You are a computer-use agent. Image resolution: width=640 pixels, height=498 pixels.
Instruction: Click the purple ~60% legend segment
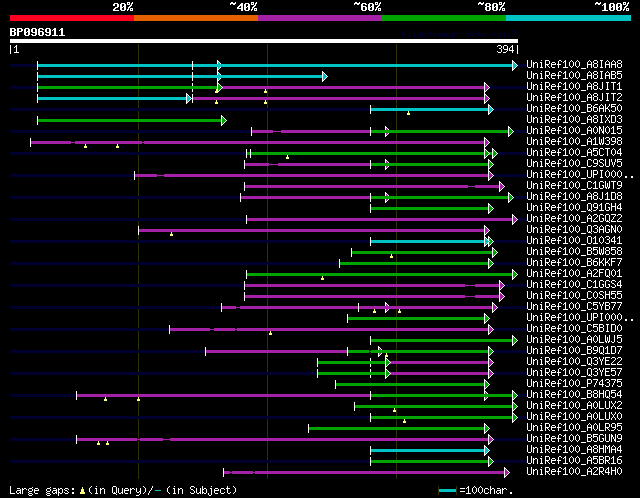pyautogui.click(x=320, y=18)
